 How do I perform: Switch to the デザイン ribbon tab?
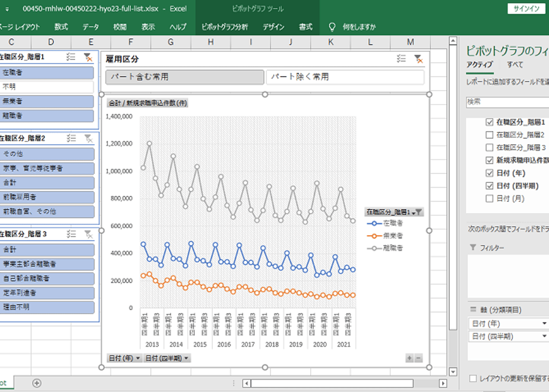click(273, 27)
